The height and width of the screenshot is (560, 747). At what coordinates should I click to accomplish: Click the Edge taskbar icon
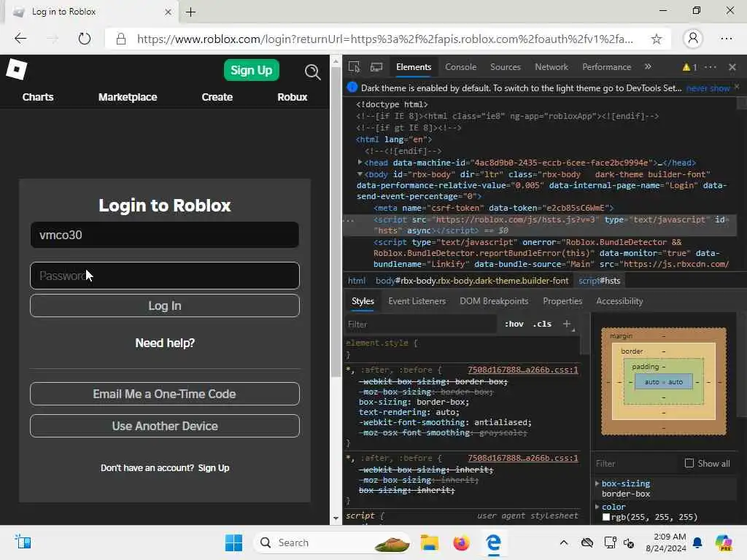tap(494, 542)
